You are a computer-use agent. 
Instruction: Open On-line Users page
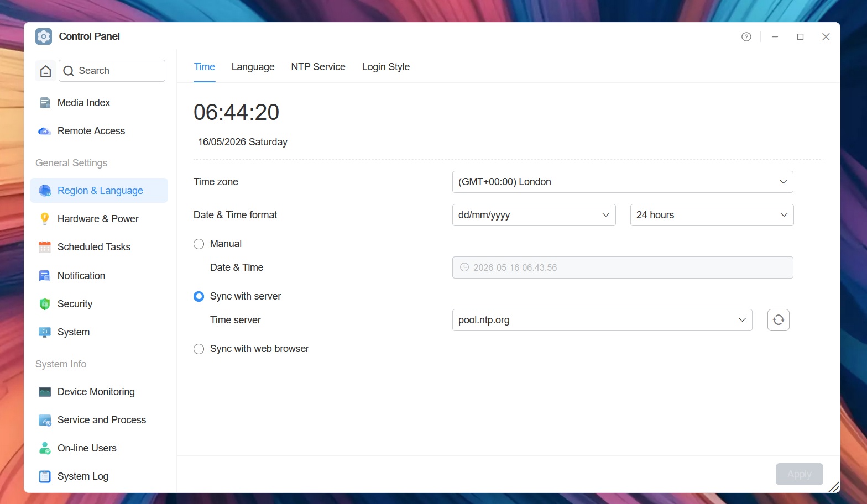point(98,448)
